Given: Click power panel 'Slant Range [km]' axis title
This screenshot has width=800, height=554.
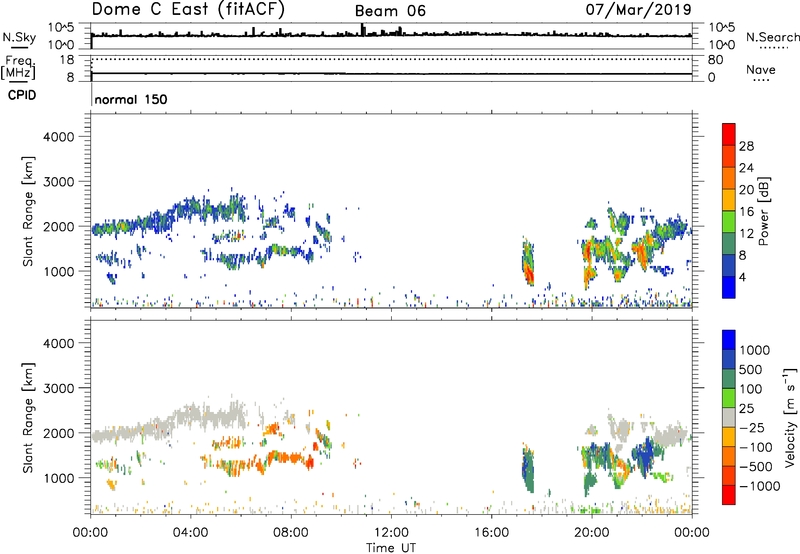Looking at the screenshot, I should (28, 211).
